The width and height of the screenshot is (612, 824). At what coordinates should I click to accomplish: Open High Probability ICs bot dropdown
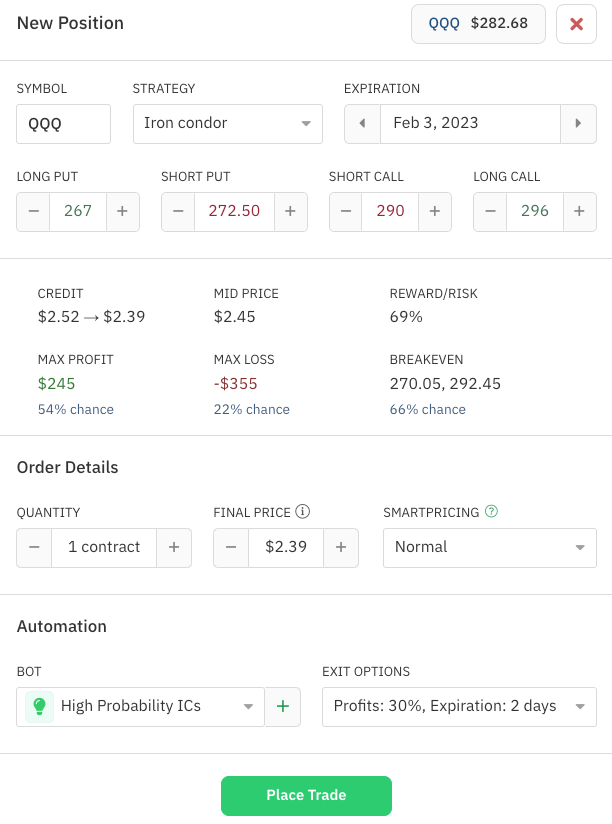coord(141,707)
